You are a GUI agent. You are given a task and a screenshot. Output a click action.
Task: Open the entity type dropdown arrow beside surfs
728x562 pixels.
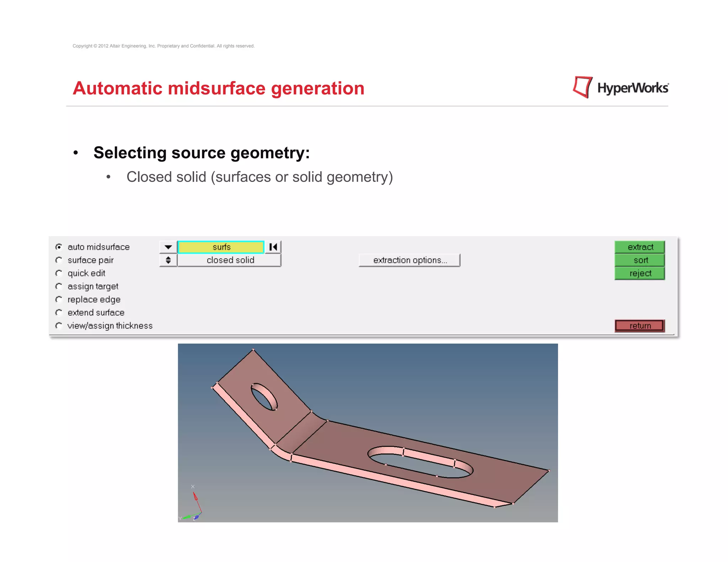(x=168, y=247)
